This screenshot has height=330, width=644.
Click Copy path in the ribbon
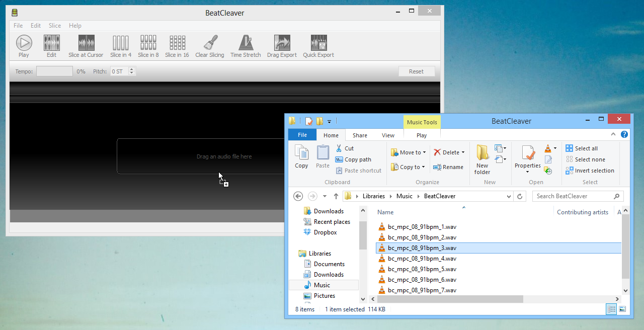353,159
